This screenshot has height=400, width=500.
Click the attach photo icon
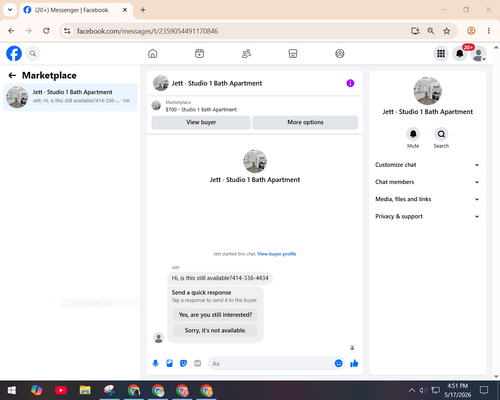[169, 363]
